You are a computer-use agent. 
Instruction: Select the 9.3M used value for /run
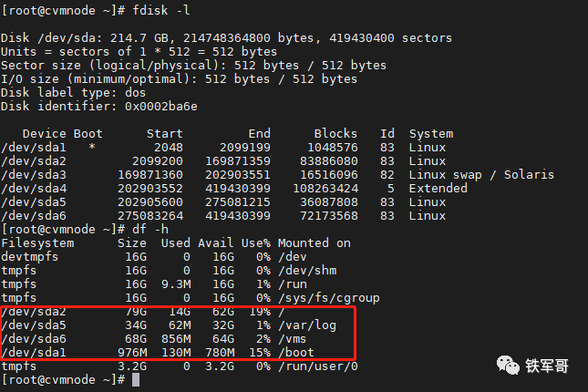[176, 284]
